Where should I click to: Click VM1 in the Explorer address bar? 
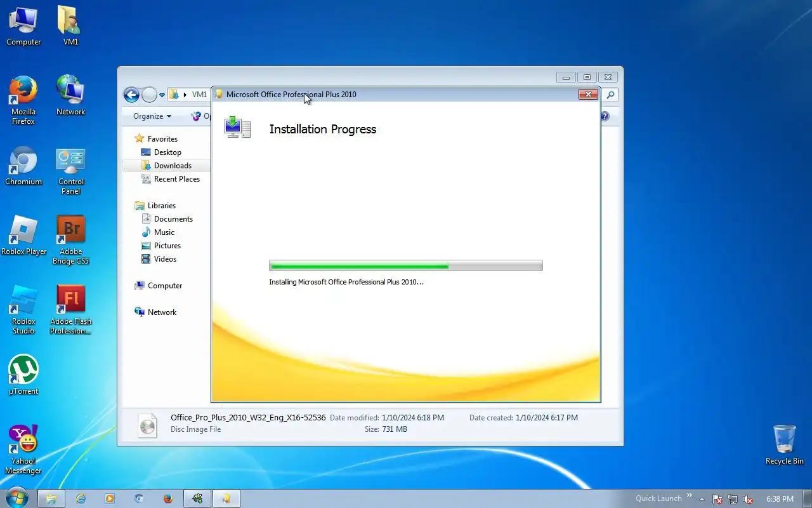click(x=199, y=95)
